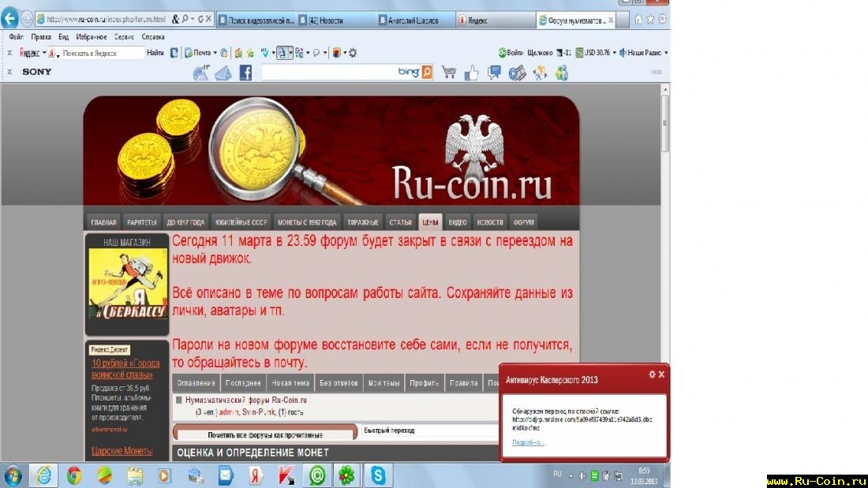
Task: Open the Файл menu
Action: [16, 37]
